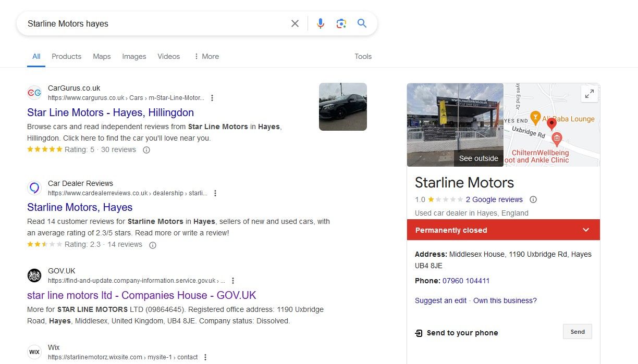Open the More search filters dropdown

[x=206, y=56]
